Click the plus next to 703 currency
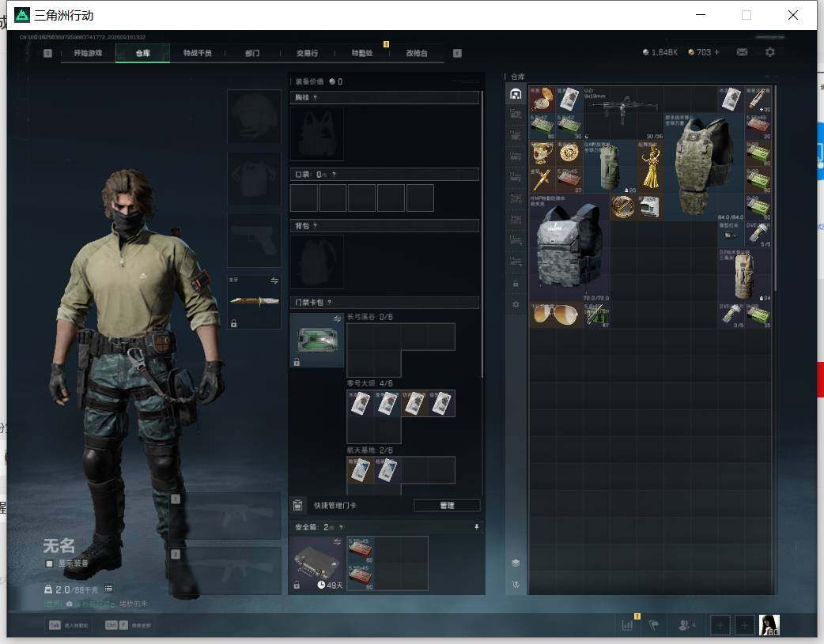This screenshot has height=644, width=824. tap(716, 52)
